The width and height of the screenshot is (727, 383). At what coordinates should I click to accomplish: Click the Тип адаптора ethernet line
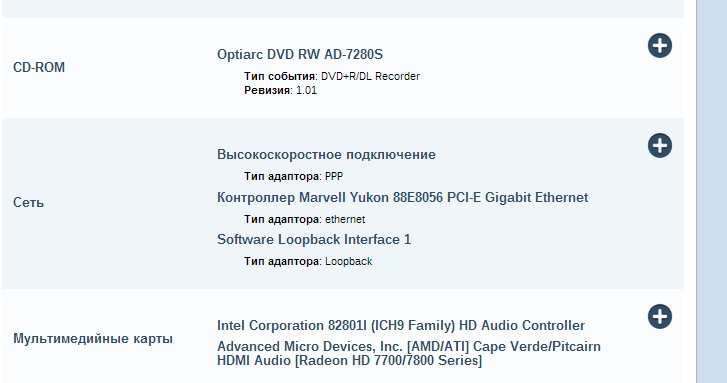tap(305, 219)
